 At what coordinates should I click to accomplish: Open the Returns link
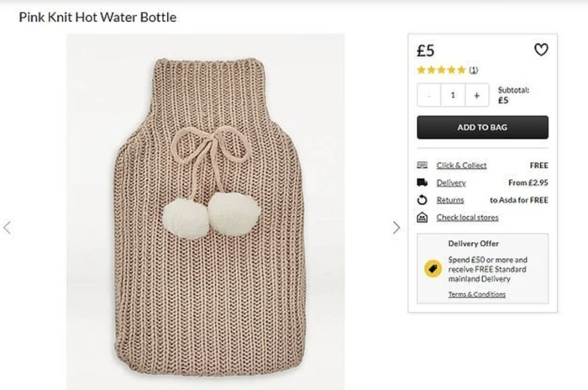[450, 200]
